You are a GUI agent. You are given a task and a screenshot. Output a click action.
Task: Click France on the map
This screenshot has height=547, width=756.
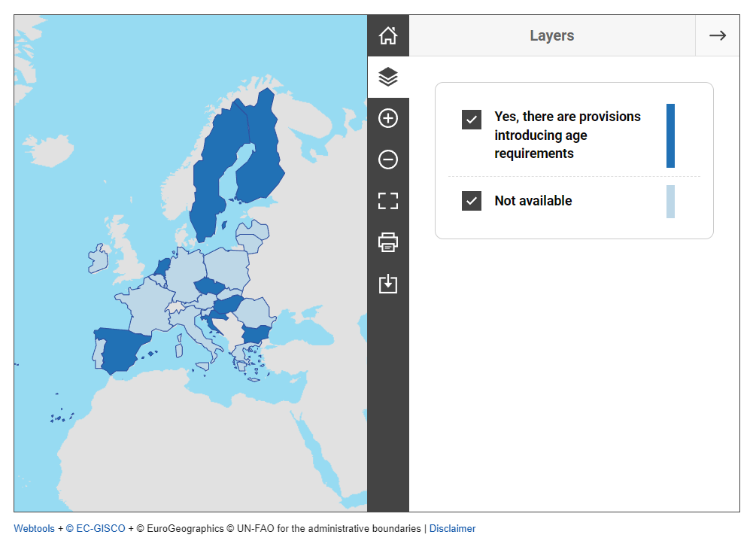(143, 308)
